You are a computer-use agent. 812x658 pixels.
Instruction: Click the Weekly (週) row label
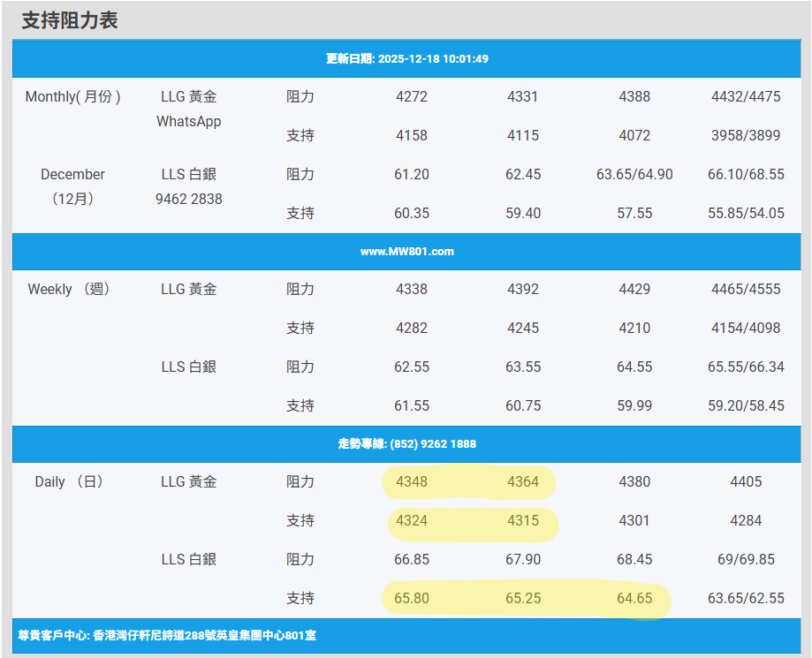(70, 290)
